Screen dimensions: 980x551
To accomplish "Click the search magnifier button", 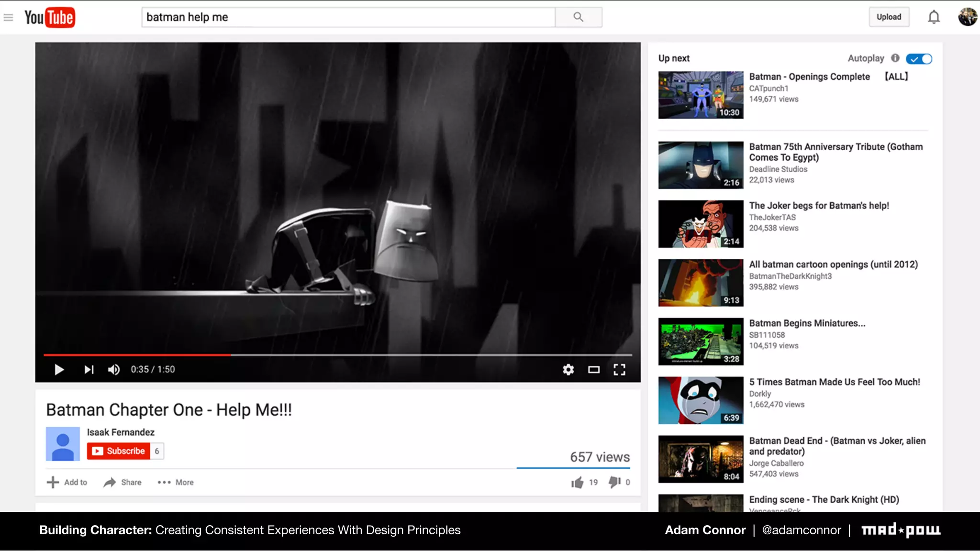I will point(578,17).
